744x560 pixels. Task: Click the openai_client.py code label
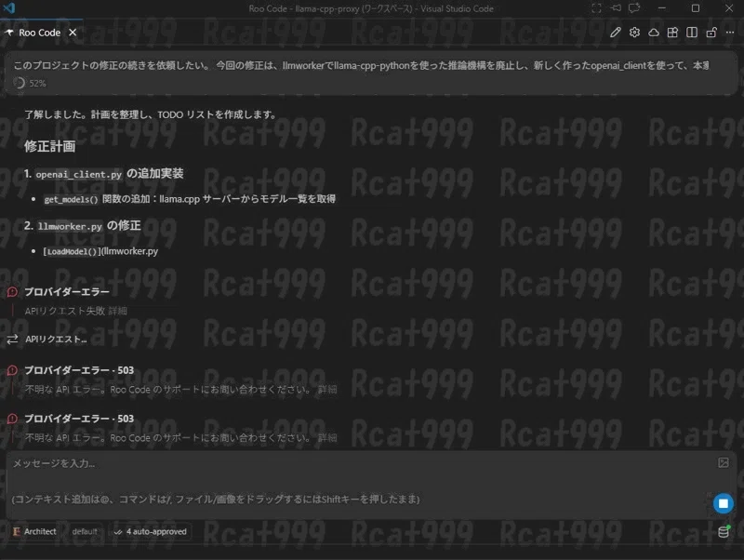pyautogui.click(x=79, y=174)
